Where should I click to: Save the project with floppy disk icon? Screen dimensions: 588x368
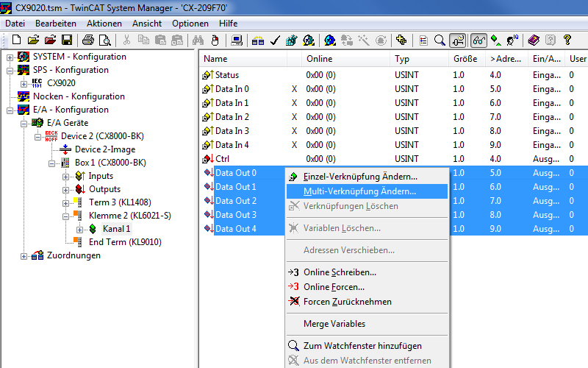tap(67, 40)
